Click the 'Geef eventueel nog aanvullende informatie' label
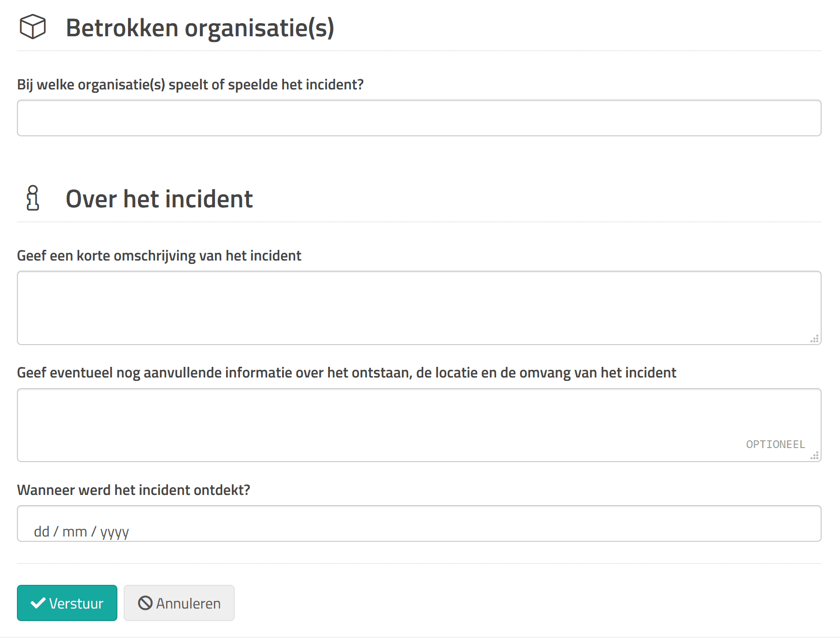 [x=346, y=373]
